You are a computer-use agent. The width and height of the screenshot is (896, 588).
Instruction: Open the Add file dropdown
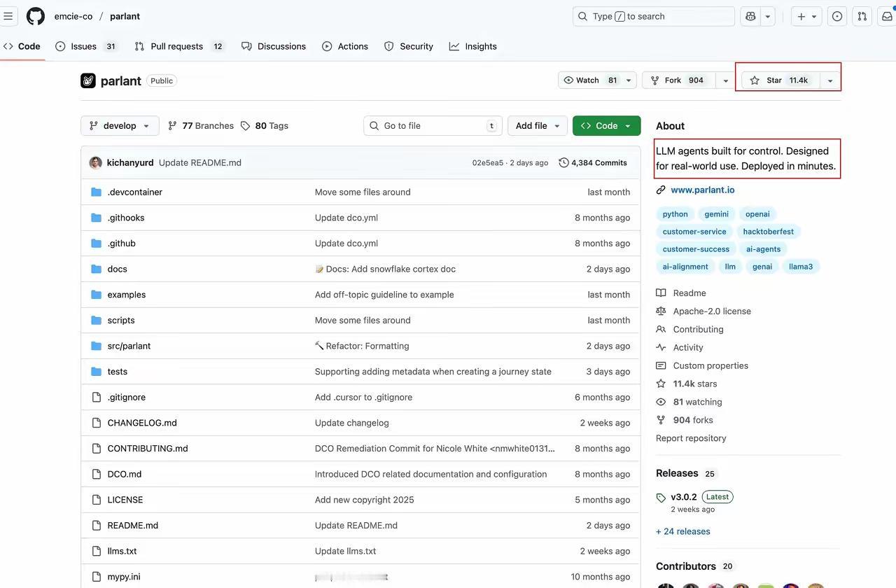pos(537,126)
